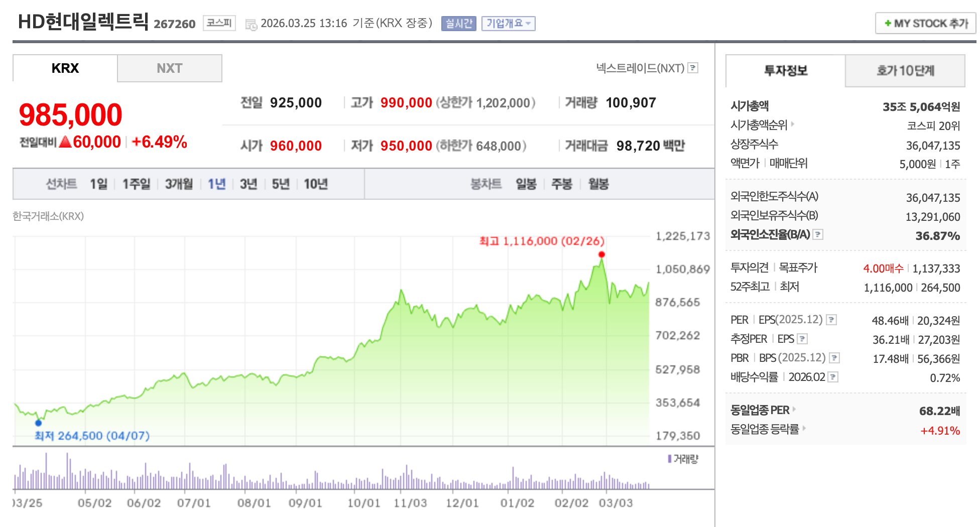Click the 배당수익률 value 0.72%
The image size is (980, 527).
[945, 378]
